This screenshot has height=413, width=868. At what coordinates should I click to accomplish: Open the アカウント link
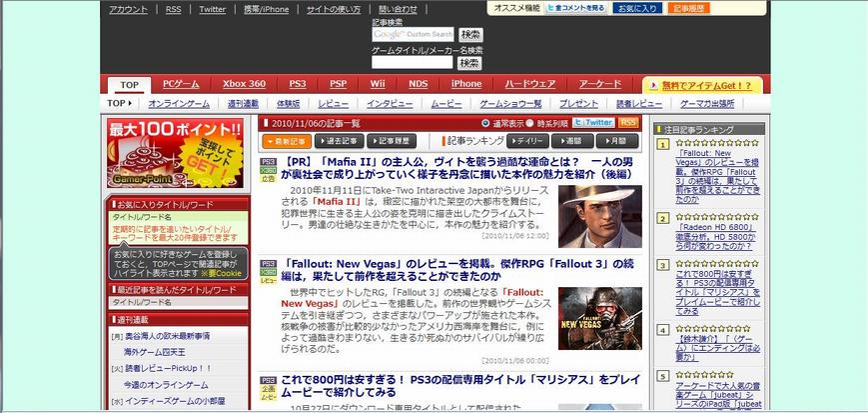(x=129, y=9)
